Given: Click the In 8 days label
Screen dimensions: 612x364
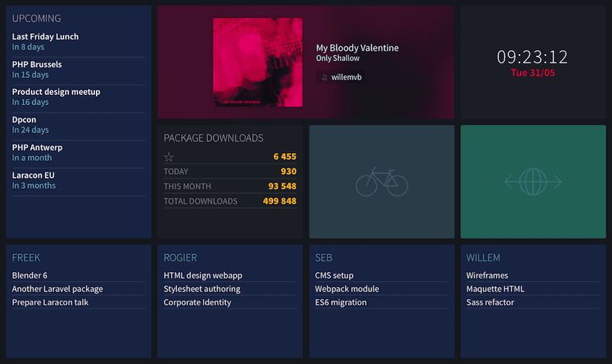Looking at the screenshot, I should pos(28,47).
